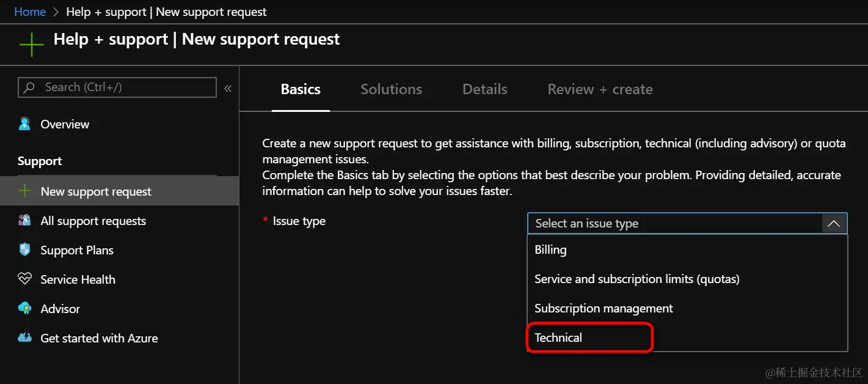Choose Subscription management option
Viewport: 868px width, 384px height.
tap(687, 308)
